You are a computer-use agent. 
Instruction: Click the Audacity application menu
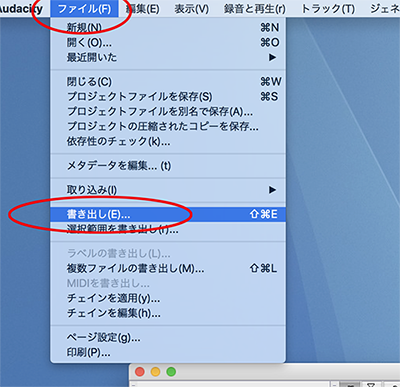tap(21, 9)
